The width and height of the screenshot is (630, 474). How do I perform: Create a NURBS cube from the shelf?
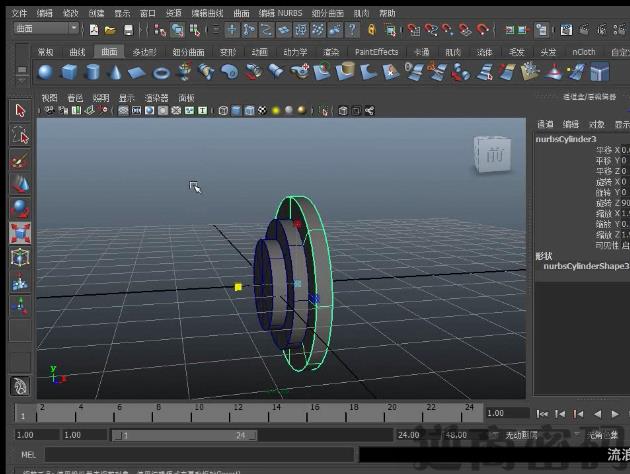[x=69, y=72]
